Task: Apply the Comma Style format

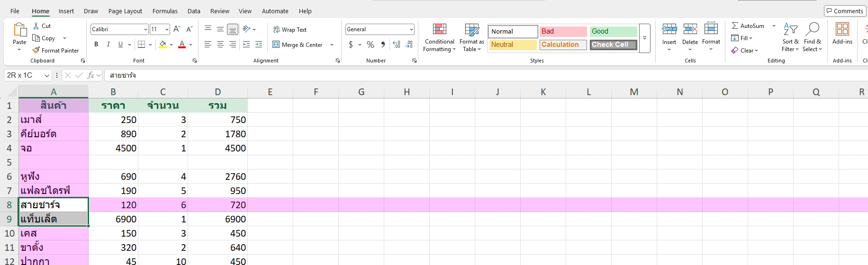Action: pyautogui.click(x=383, y=44)
